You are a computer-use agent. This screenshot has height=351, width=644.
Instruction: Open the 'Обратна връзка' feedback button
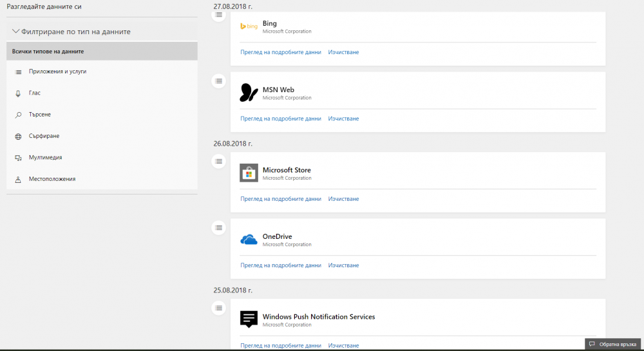click(x=613, y=344)
